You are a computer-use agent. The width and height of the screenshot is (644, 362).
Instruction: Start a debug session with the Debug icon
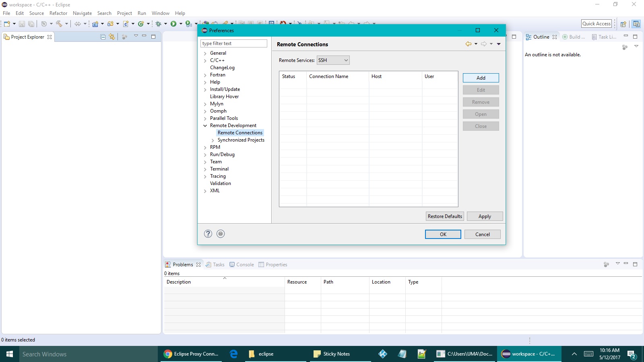point(157,24)
